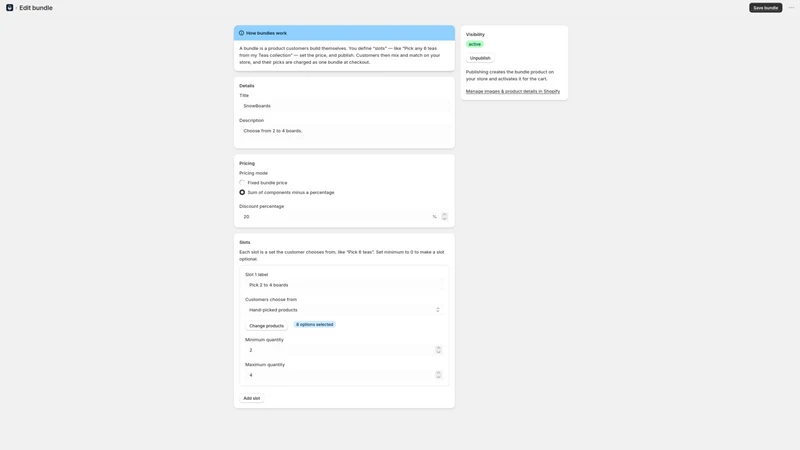Click the Description text area
Viewport: 800px width, 450px height.
click(x=344, y=134)
